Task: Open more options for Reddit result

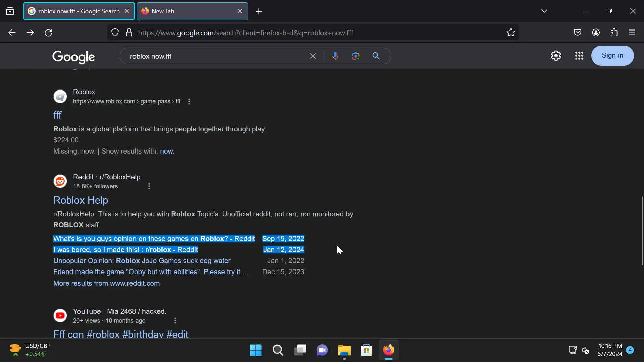Action: (x=149, y=186)
